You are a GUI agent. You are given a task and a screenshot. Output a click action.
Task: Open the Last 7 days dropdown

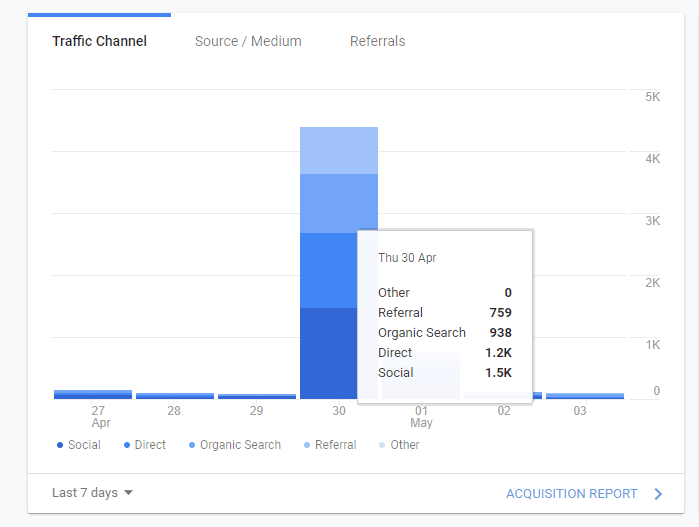coord(92,493)
